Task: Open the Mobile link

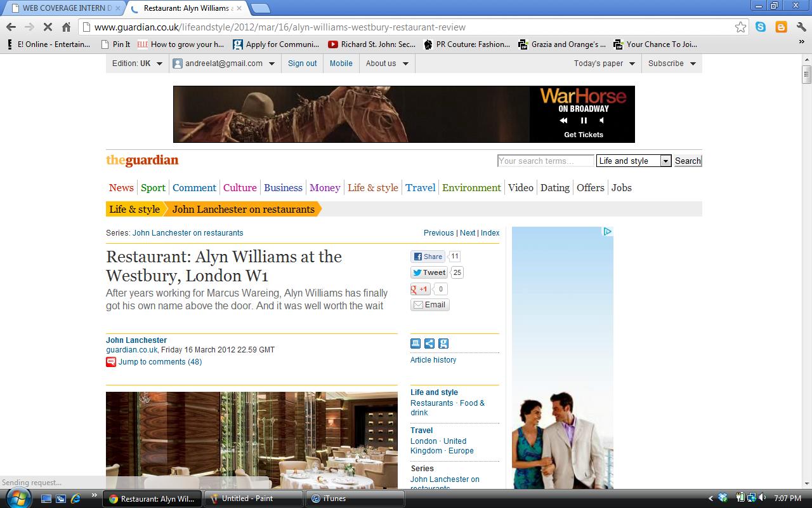Action: tap(341, 63)
